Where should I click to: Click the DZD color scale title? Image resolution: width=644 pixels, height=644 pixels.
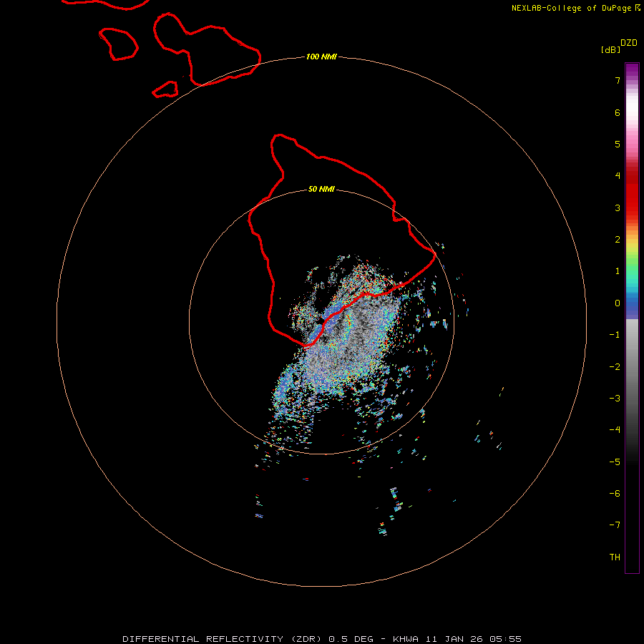629,43
